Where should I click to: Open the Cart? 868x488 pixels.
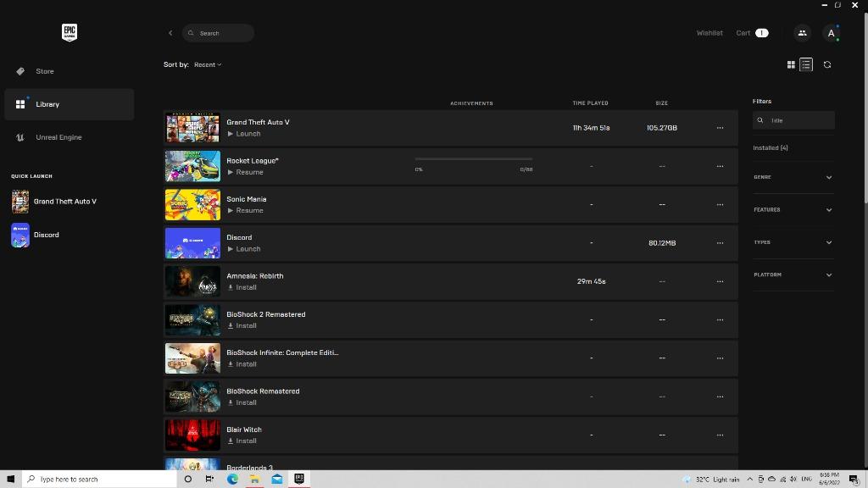pos(752,33)
